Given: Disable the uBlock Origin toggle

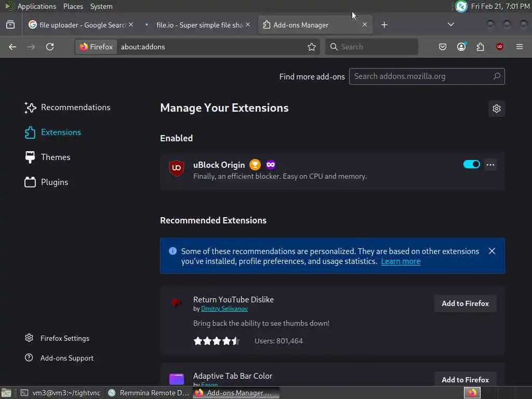Looking at the screenshot, I should (x=472, y=165).
